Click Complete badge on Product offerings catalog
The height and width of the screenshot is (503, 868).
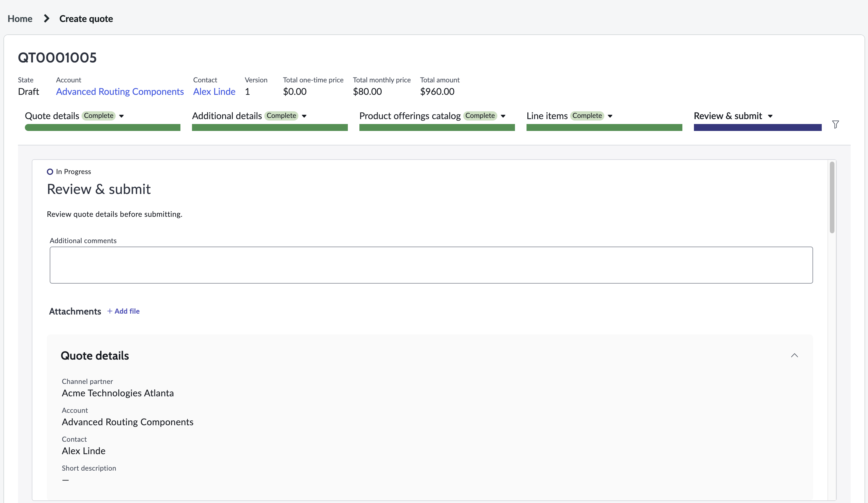[480, 116]
